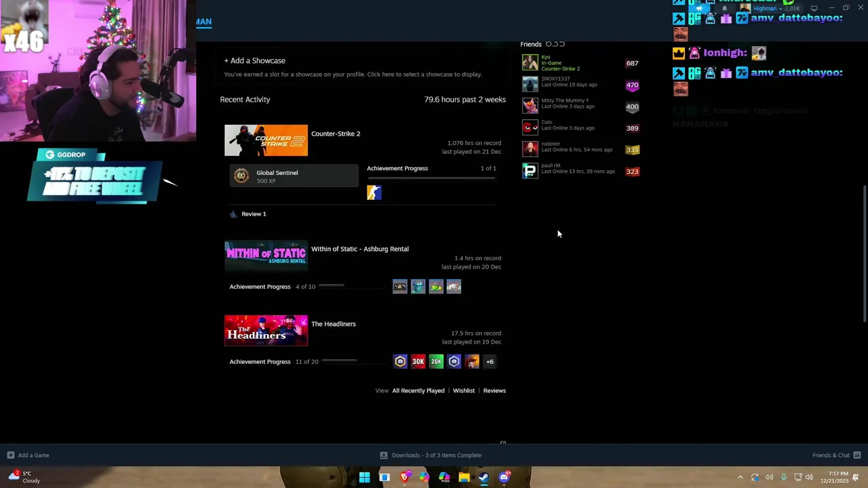This screenshot has width=868, height=488.
Task: Click the Recent Activity heading
Action: click(245, 100)
